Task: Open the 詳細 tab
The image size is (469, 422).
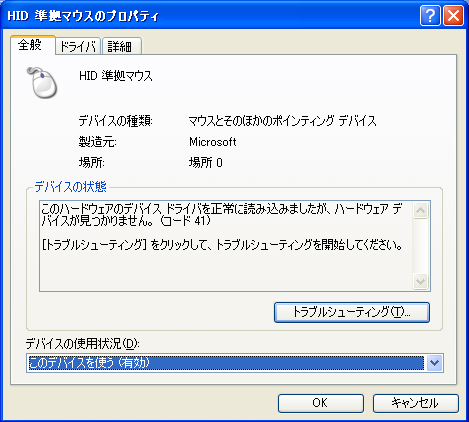Action: [x=122, y=46]
